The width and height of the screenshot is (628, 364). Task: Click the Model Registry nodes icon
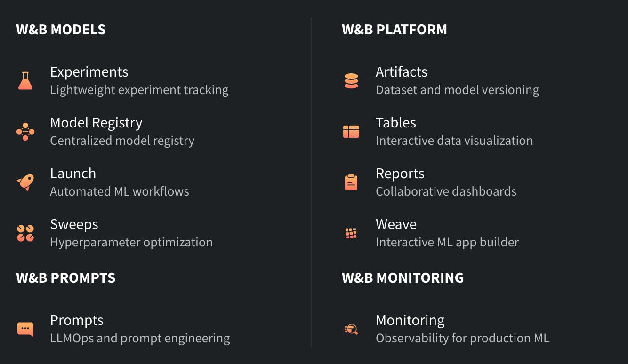click(25, 132)
